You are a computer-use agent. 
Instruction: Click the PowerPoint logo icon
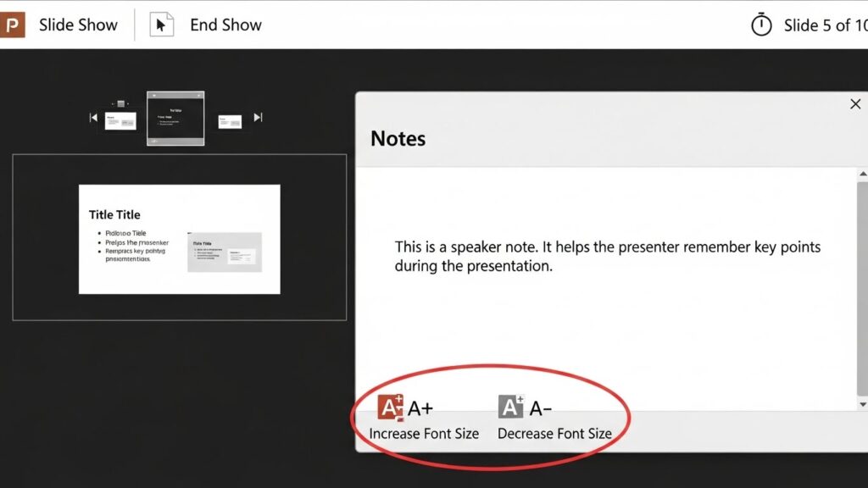[14, 25]
